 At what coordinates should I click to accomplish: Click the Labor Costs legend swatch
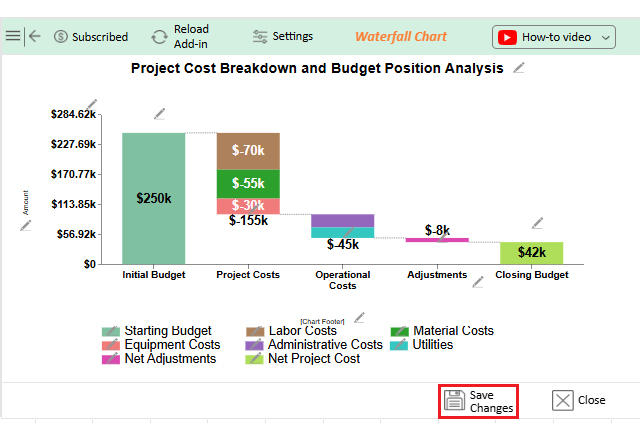(x=255, y=332)
